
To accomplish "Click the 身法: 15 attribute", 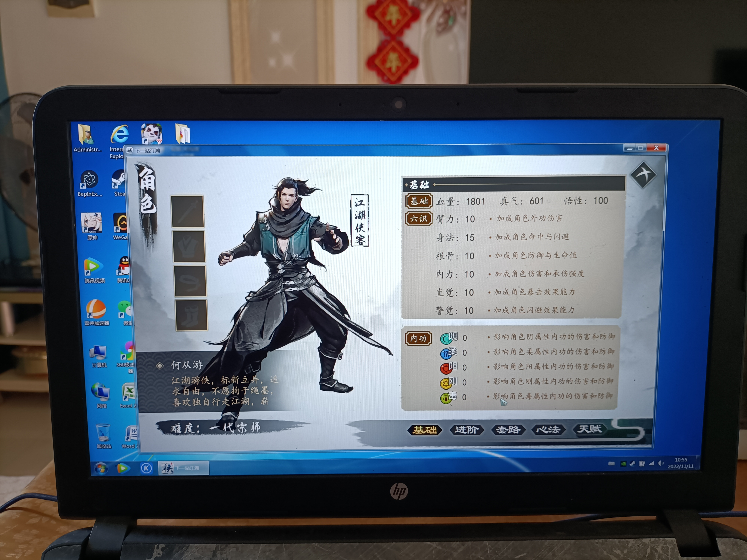I will point(455,238).
